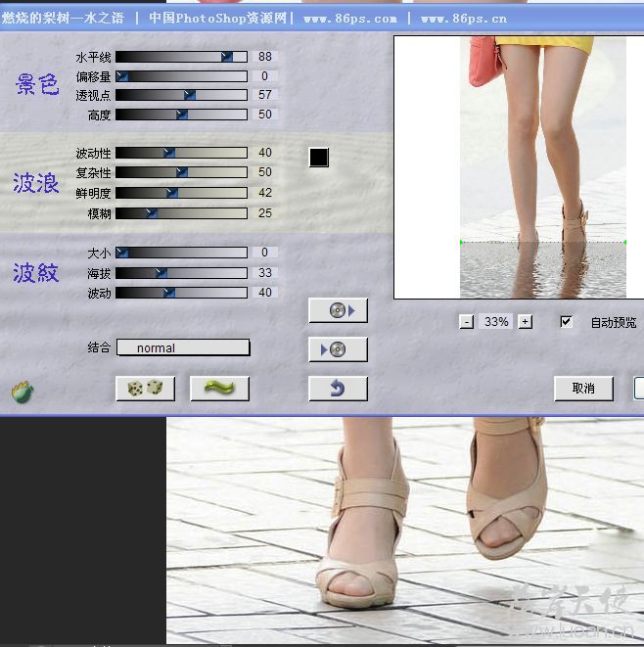The height and width of the screenshot is (647, 644).
Task: Open the black wave color swatch
Action: click(x=319, y=158)
